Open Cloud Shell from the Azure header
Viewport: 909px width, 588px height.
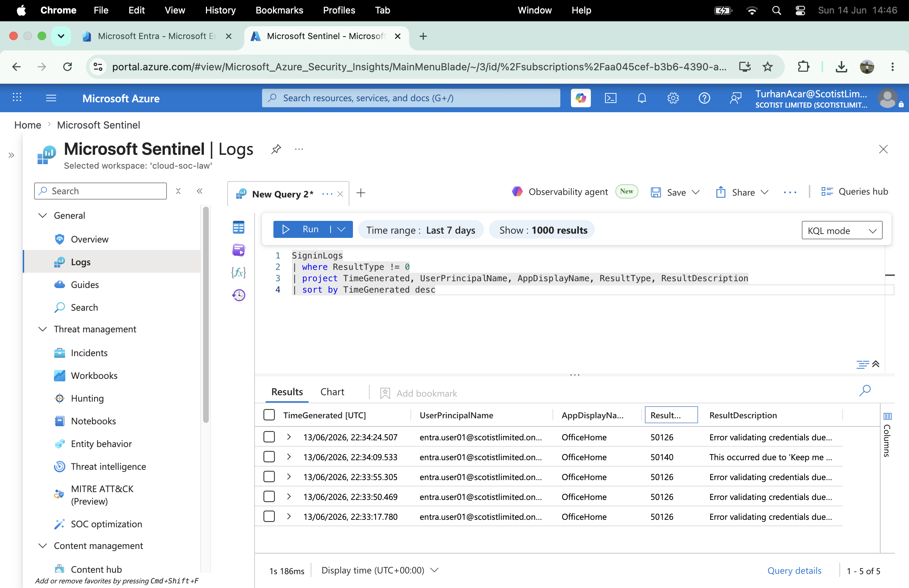point(610,98)
